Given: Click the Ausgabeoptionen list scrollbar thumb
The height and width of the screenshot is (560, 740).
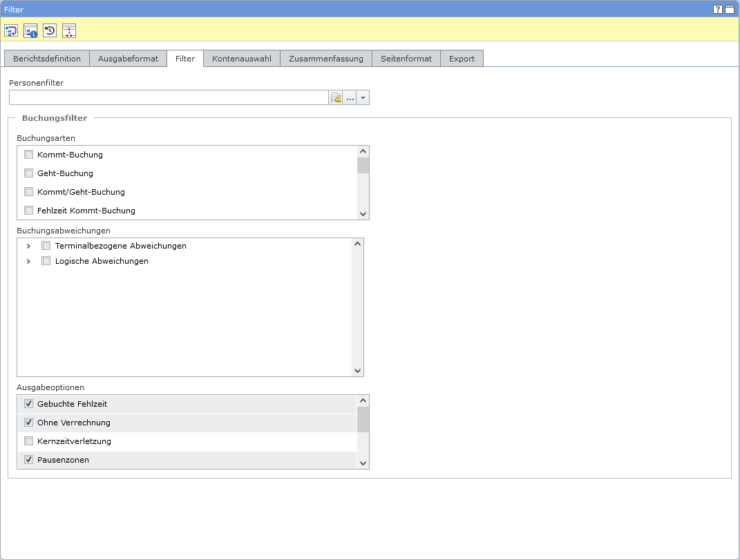Looking at the screenshot, I should click(x=363, y=419).
